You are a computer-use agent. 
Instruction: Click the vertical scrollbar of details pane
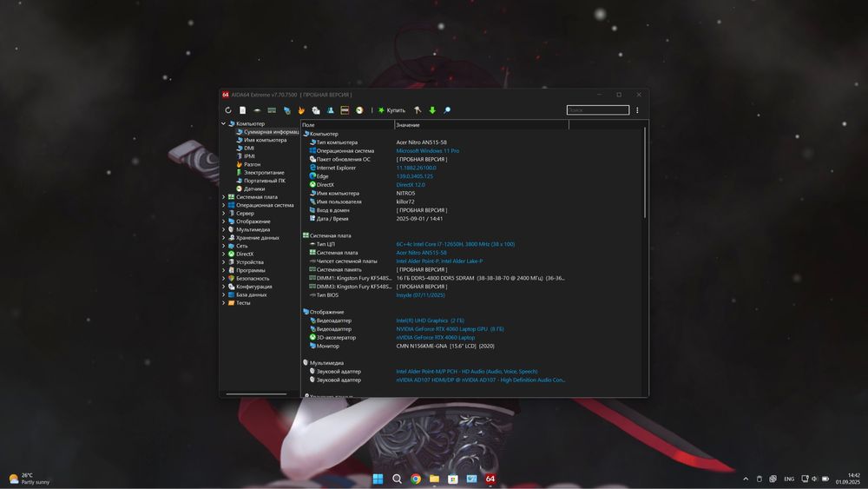coord(645,173)
